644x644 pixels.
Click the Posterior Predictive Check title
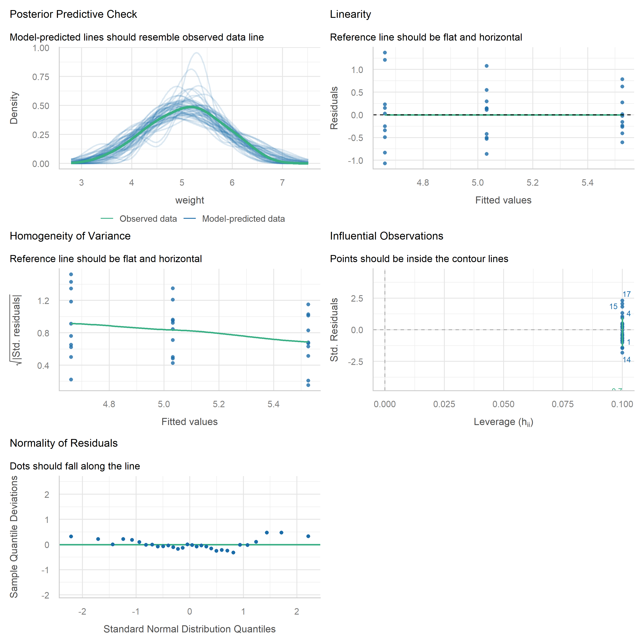[x=73, y=14]
